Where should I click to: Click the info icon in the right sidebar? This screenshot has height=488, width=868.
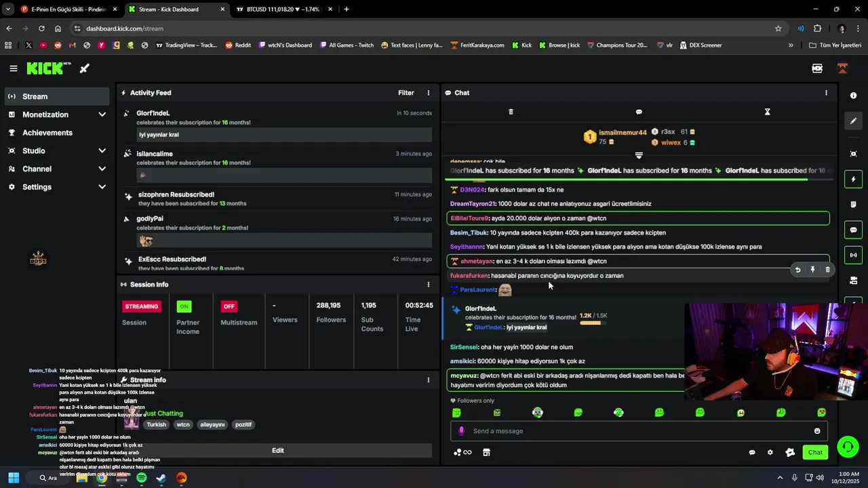click(853, 96)
